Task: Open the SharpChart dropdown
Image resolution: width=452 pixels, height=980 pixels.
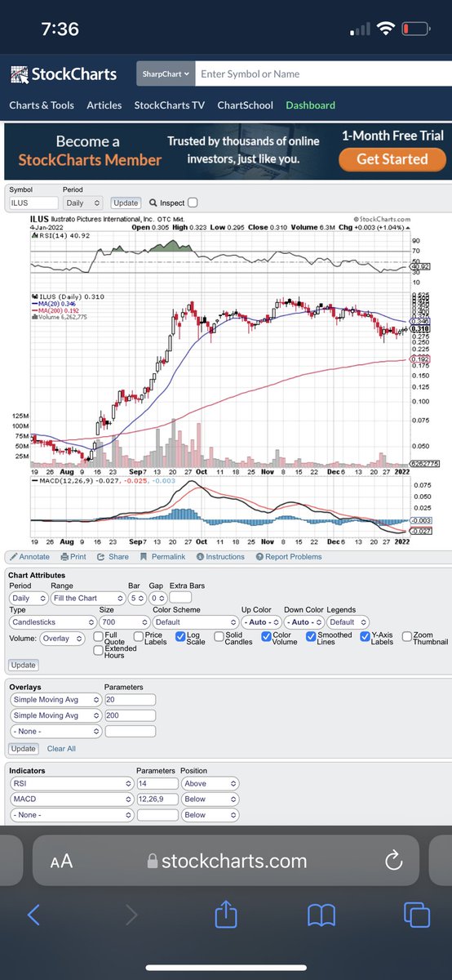Action: (x=166, y=73)
